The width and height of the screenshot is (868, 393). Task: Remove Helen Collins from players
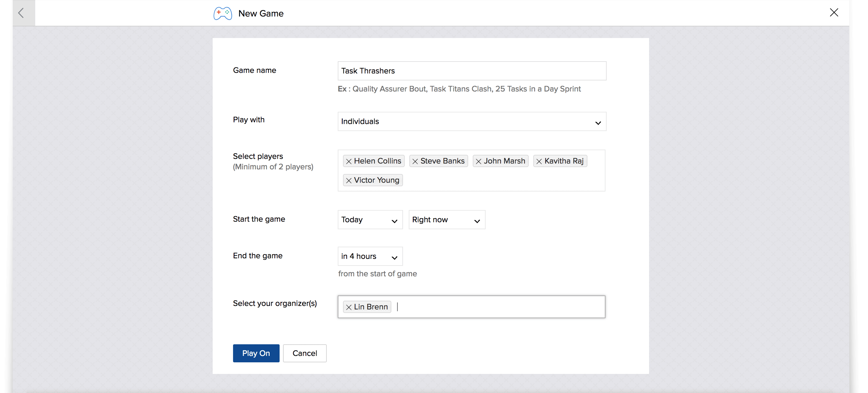(x=349, y=161)
